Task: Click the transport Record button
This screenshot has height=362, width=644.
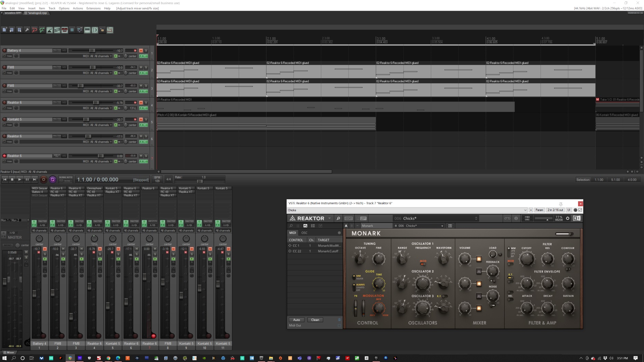Action: pos(43,179)
